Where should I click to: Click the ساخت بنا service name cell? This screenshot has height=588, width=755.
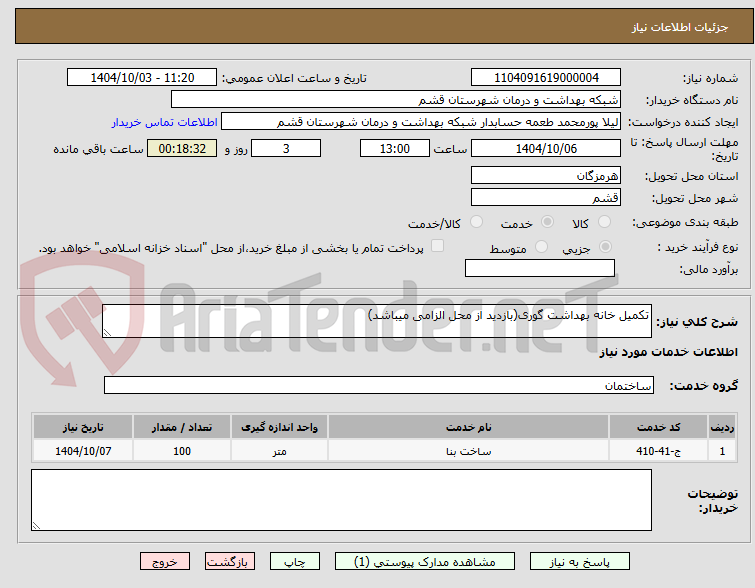tap(469, 451)
